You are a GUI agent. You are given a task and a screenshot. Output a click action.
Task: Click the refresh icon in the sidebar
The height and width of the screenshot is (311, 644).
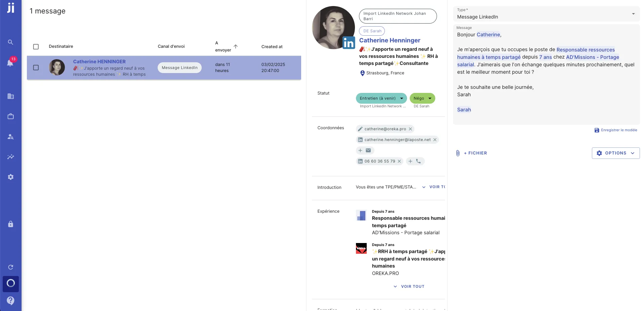click(11, 267)
